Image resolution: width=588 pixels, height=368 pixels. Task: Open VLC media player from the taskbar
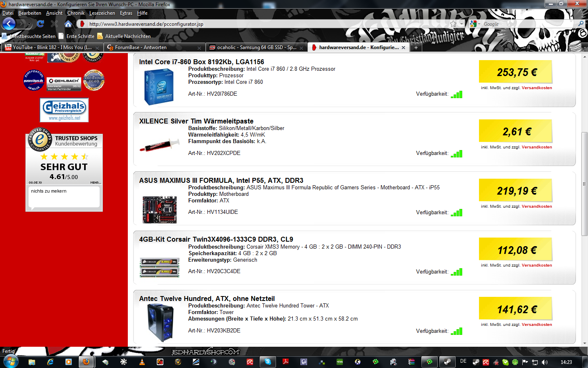[x=142, y=362]
